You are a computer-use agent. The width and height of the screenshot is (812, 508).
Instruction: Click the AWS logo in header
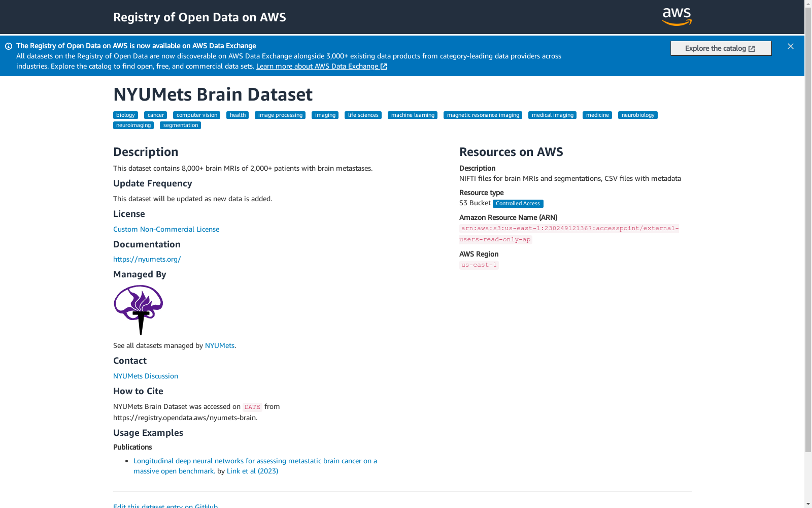tap(676, 17)
